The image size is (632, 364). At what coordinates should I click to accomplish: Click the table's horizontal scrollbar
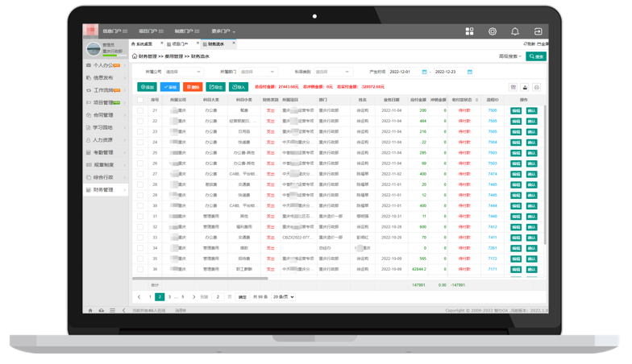pos(202,279)
